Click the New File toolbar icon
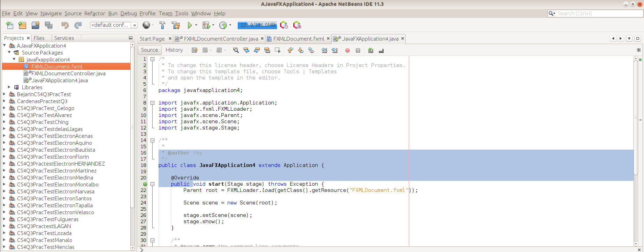The width and height of the screenshot is (644, 252). pos(10,25)
